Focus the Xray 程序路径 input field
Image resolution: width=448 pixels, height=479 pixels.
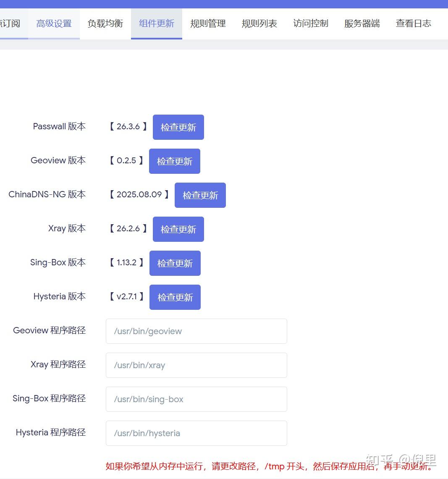tap(196, 365)
